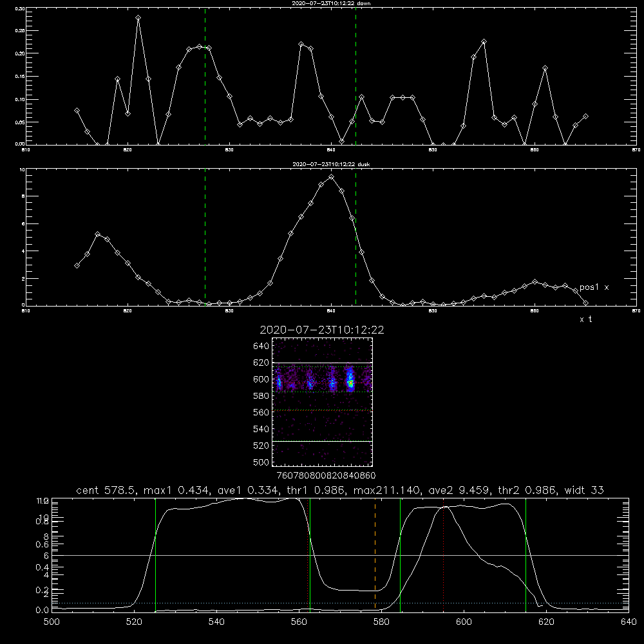Click the red dotted center line in heatmap
This screenshot has height=644, width=644.
(323, 383)
